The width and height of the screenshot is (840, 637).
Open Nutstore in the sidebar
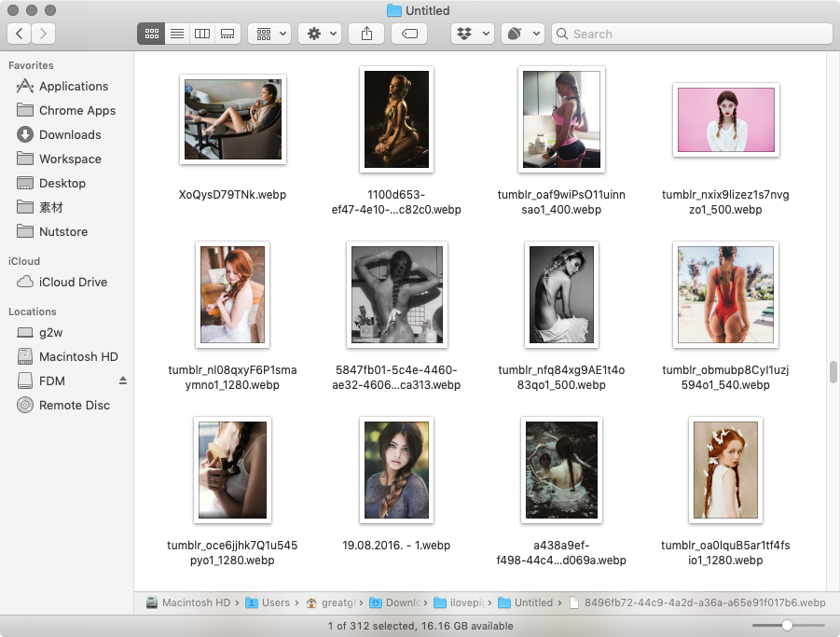pos(66,231)
